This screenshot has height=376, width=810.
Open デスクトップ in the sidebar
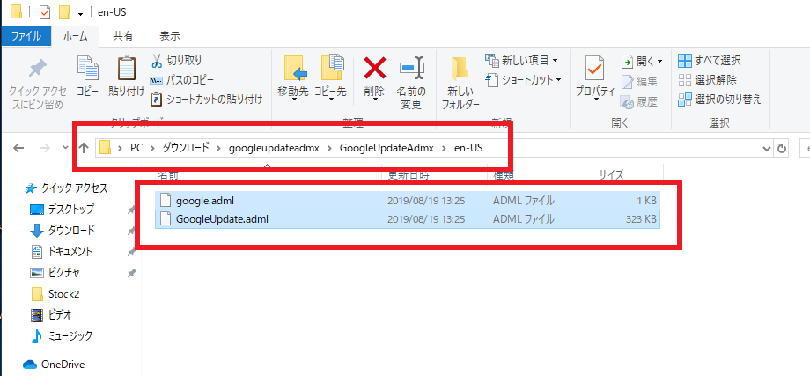tap(62, 209)
